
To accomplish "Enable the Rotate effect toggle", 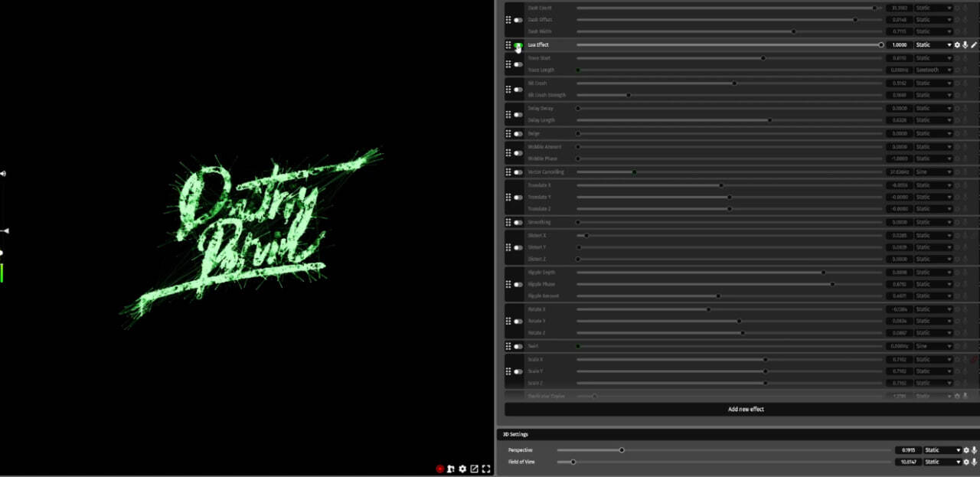I will [518, 322].
